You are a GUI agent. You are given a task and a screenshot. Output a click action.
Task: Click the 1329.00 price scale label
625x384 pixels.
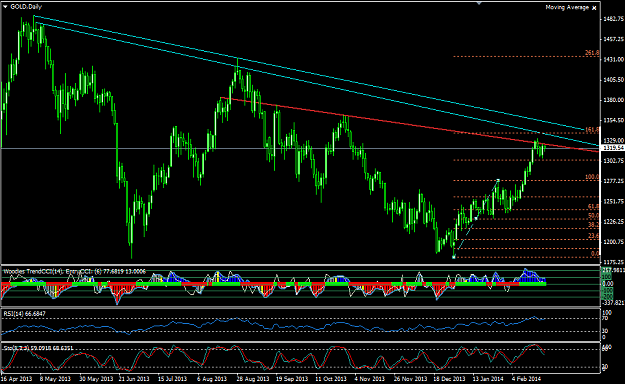pos(614,140)
